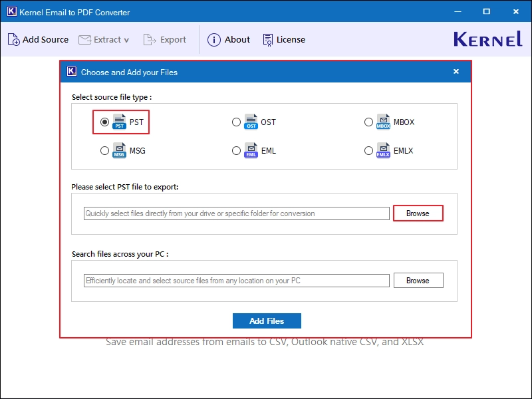Click the License certificate icon
532x399 pixels.
pyautogui.click(x=268, y=40)
